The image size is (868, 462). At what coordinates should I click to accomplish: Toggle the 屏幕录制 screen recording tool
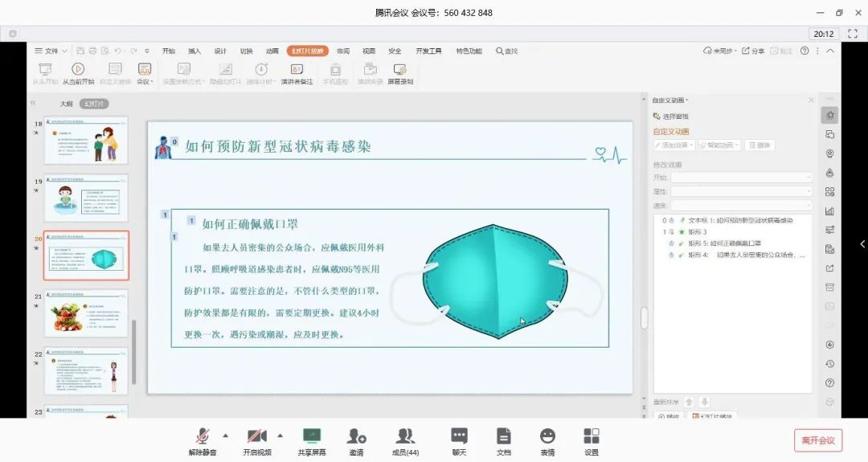400,73
